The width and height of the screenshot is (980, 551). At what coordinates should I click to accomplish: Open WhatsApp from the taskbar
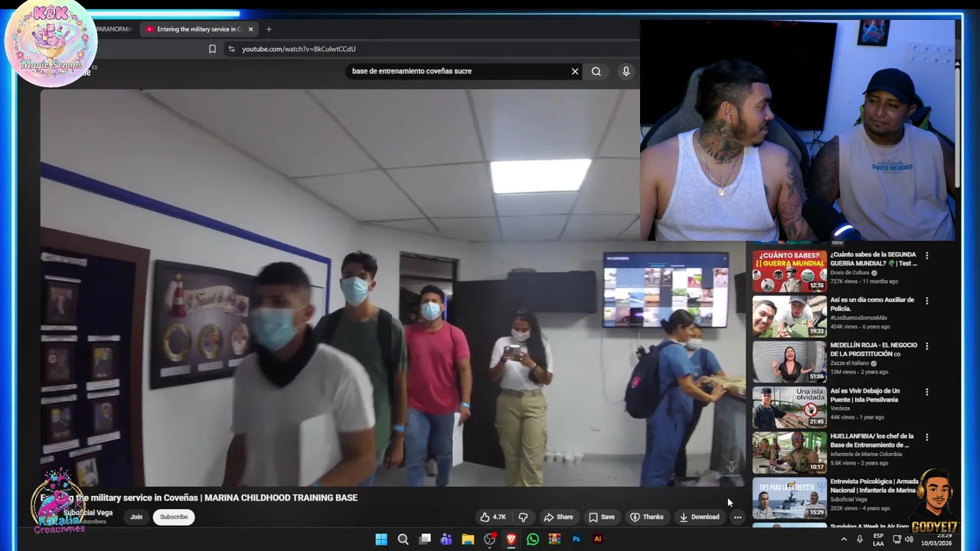[533, 539]
